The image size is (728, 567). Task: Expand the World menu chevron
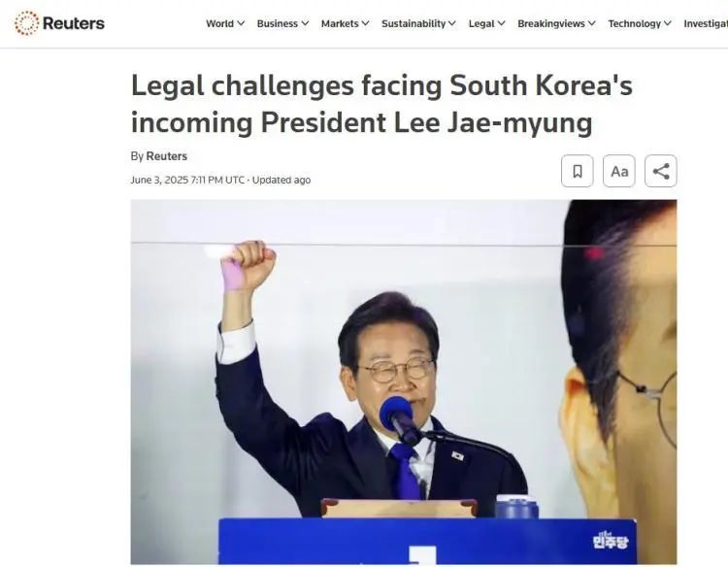[x=241, y=23]
